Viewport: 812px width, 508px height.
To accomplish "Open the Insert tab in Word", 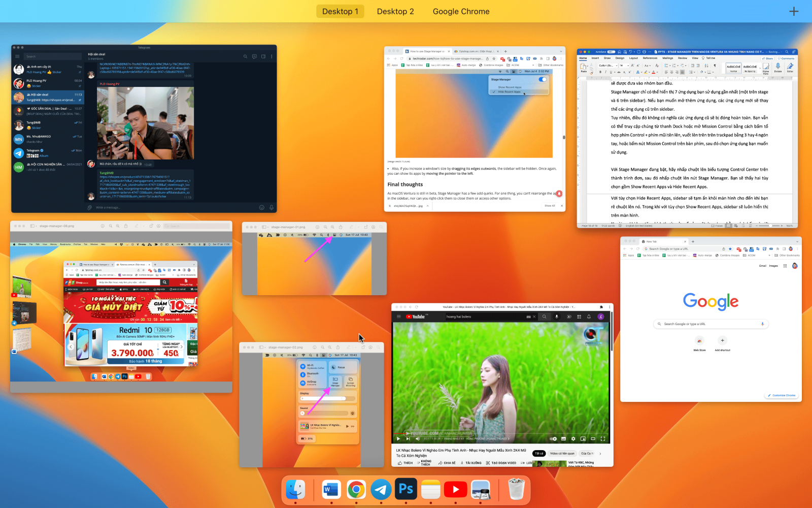I will (595, 58).
